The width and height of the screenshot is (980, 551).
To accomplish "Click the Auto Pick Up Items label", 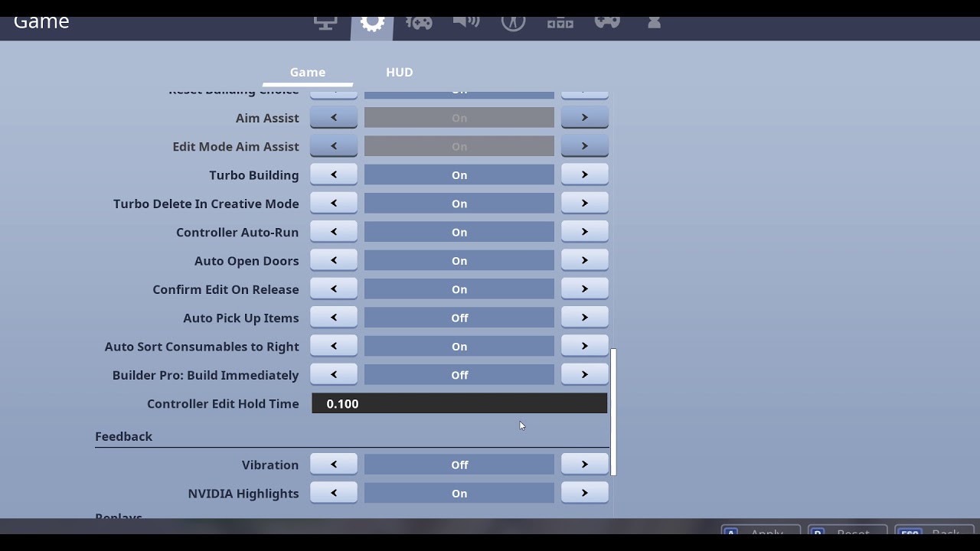I will point(241,318).
